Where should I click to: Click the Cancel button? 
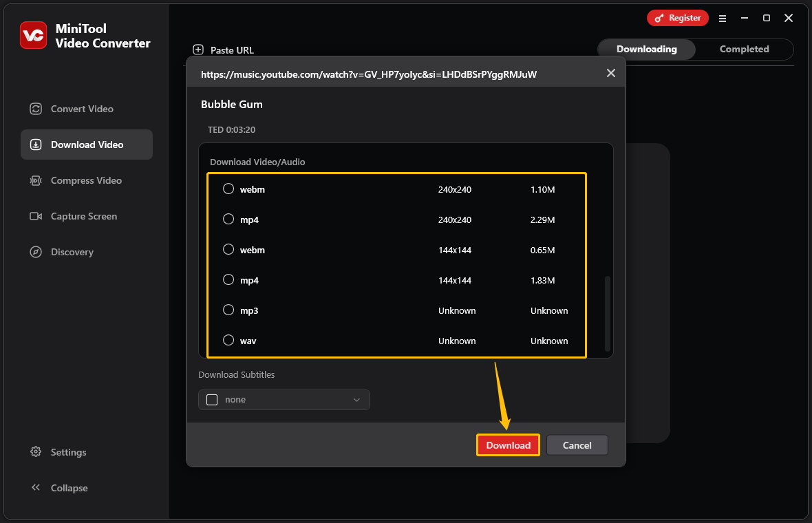point(577,445)
